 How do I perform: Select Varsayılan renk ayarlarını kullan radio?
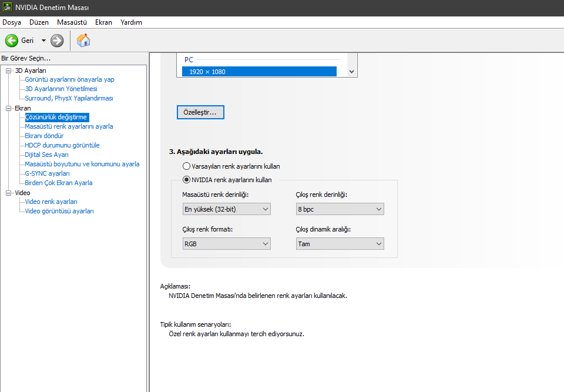pos(186,166)
